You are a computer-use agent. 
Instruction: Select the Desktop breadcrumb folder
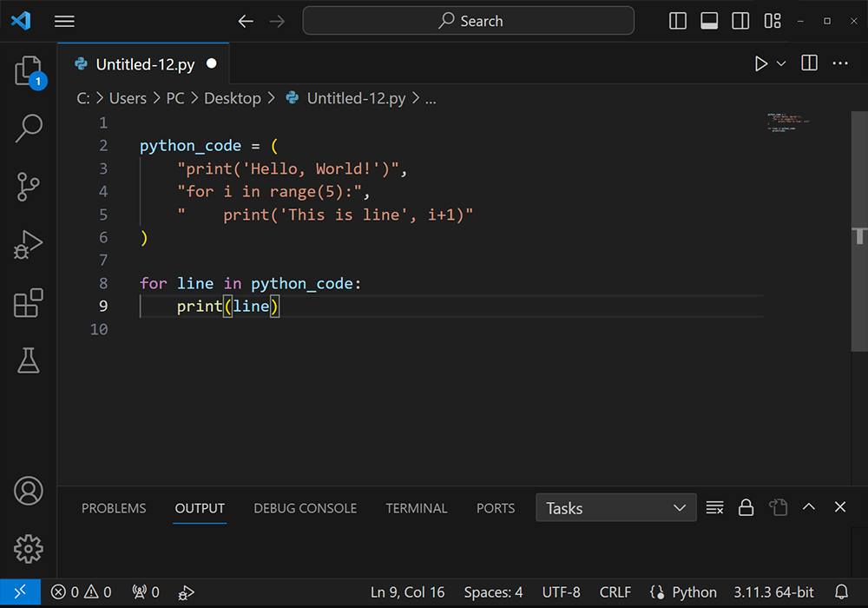pyautogui.click(x=233, y=98)
